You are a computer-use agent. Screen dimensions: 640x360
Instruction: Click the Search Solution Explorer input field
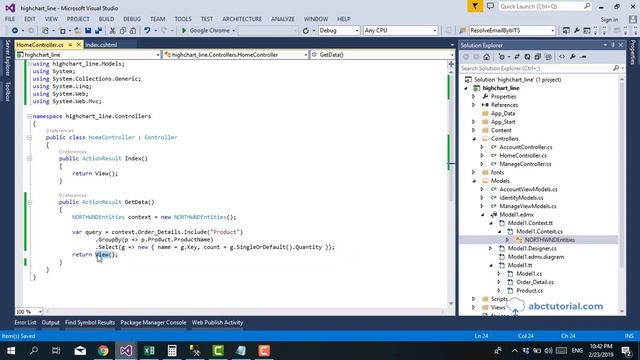click(x=536, y=68)
